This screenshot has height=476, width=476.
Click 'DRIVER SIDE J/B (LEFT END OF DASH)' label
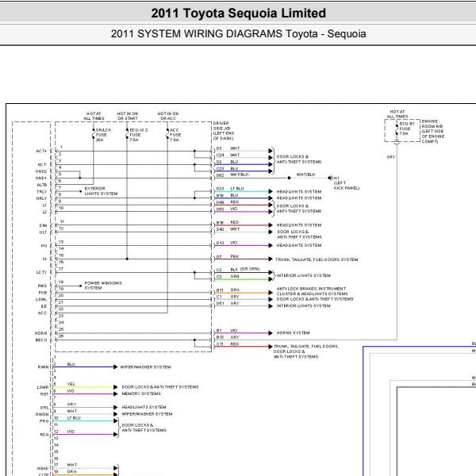[224, 131]
